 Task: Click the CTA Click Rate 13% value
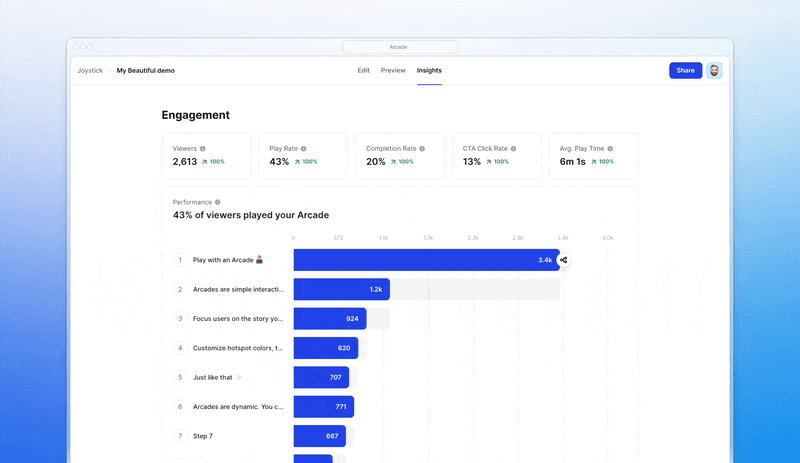471,162
